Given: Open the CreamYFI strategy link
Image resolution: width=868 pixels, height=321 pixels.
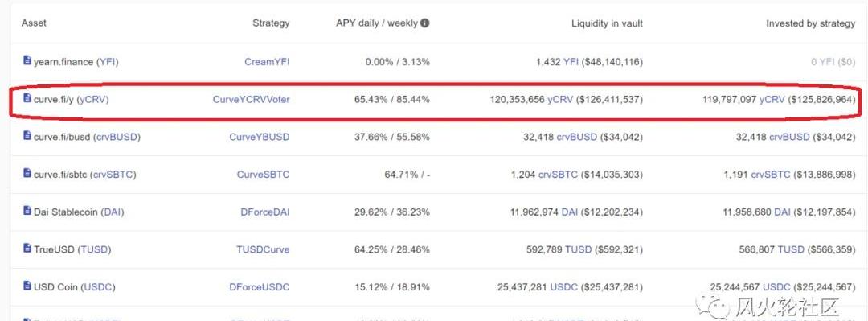Looking at the screenshot, I should pyautogui.click(x=267, y=61).
